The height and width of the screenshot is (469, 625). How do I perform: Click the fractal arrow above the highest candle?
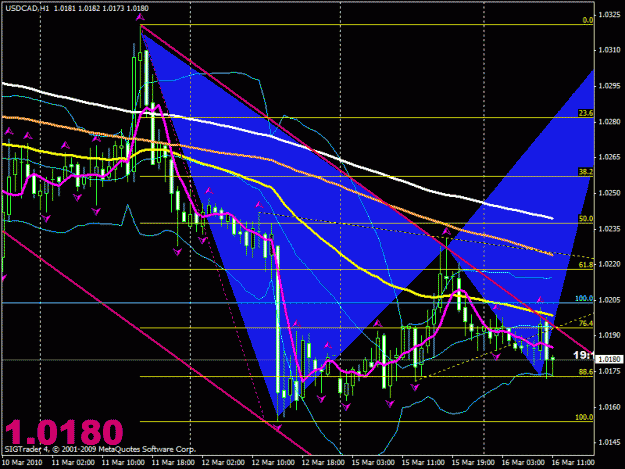(x=140, y=17)
